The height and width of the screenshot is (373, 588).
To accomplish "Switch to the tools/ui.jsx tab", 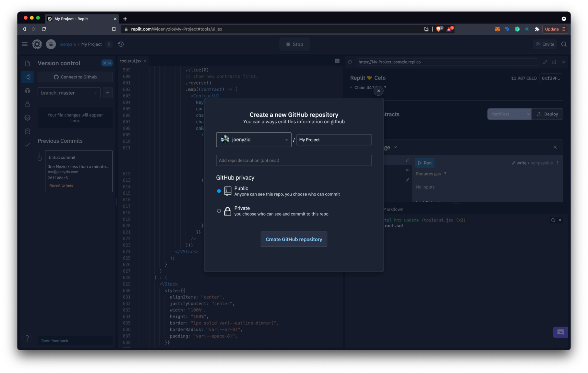I will (x=131, y=61).
